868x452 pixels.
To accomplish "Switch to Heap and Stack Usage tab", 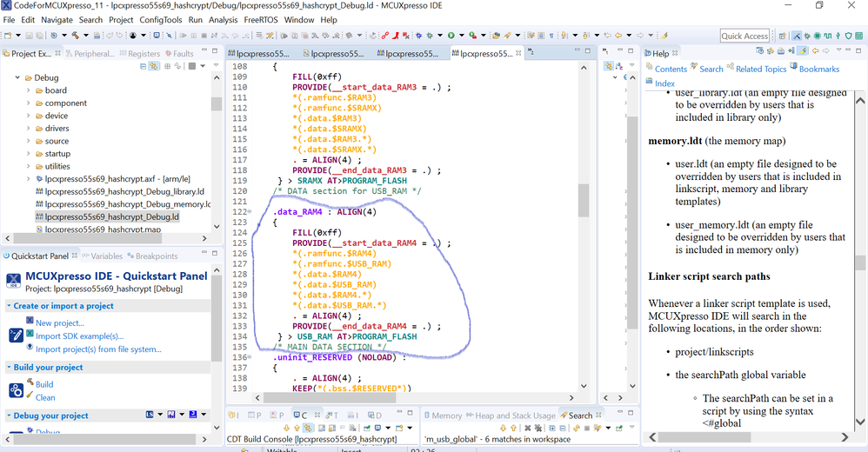I will (x=511, y=415).
